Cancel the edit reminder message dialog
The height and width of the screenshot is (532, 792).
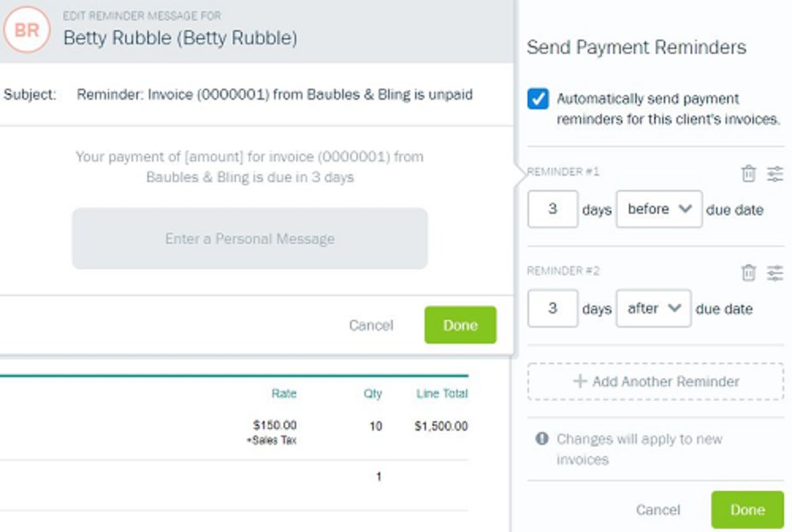pos(371,325)
